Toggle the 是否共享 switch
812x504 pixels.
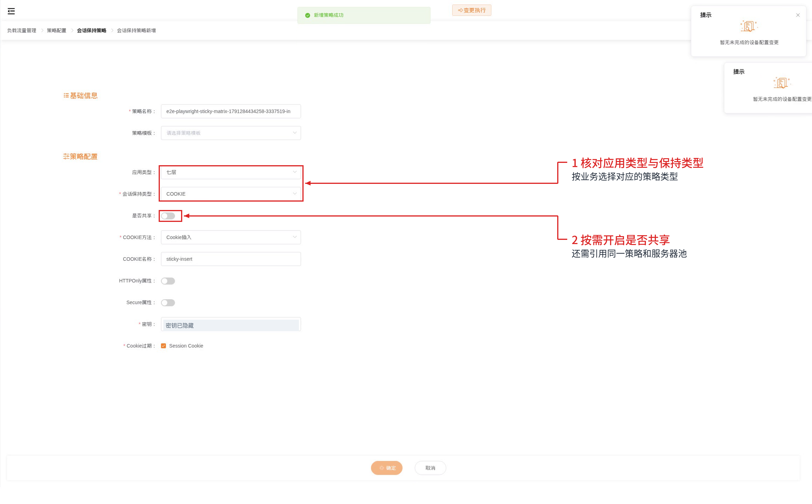coord(168,216)
